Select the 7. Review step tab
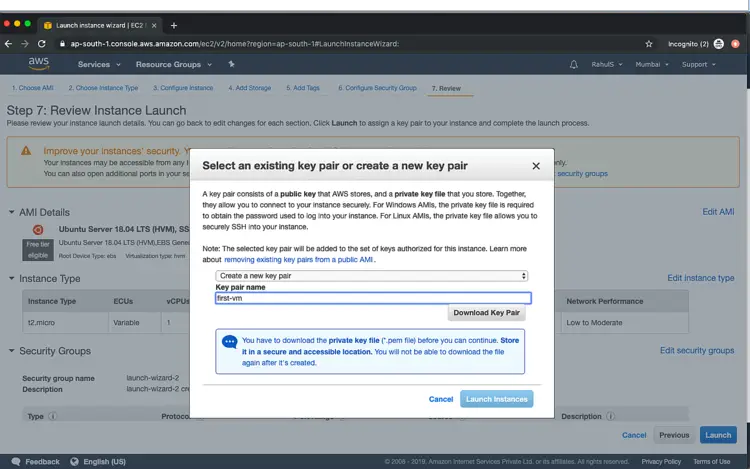Image resolution: width=750 pixels, height=469 pixels. [446, 88]
